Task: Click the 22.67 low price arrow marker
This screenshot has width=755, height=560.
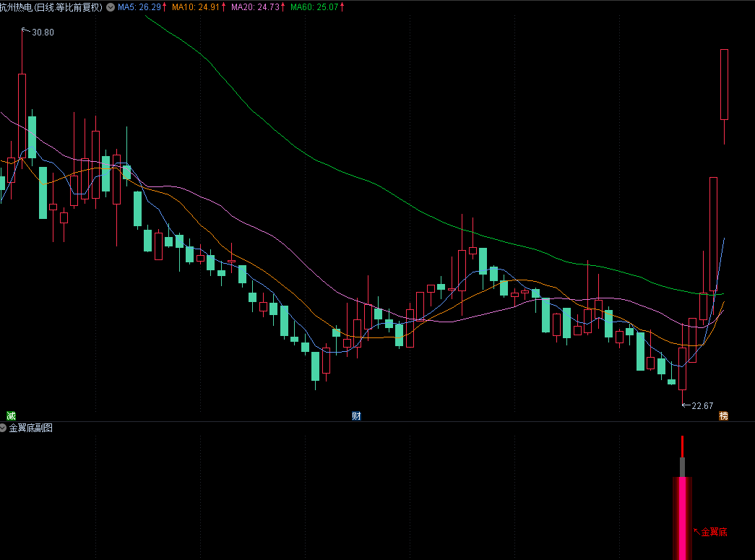Action: (698, 406)
